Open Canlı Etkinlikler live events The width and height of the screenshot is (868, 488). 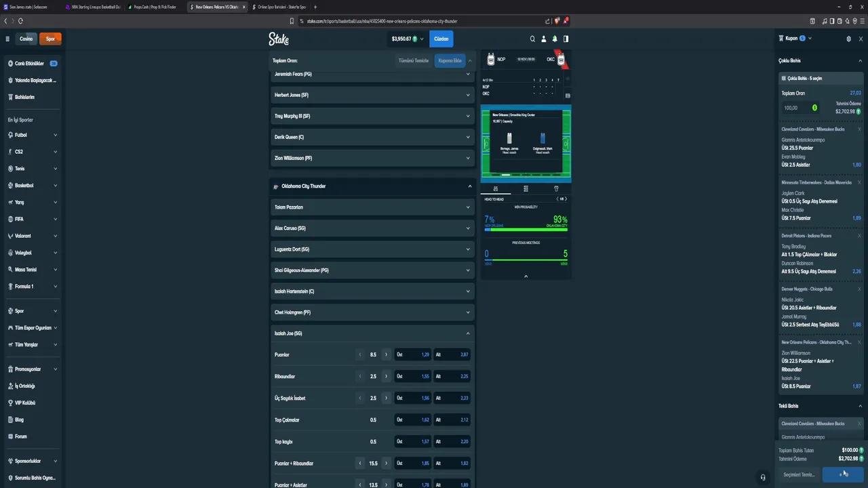click(x=33, y=64)
